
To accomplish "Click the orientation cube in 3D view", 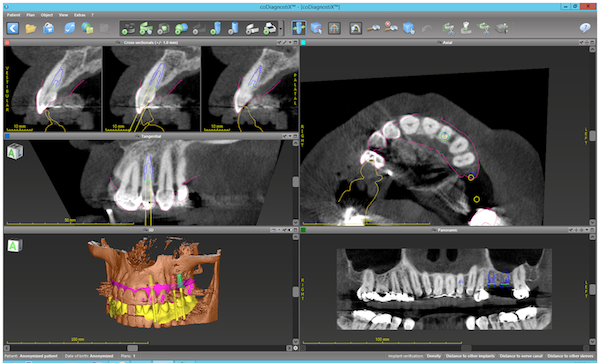I will [x=14, y=246].
